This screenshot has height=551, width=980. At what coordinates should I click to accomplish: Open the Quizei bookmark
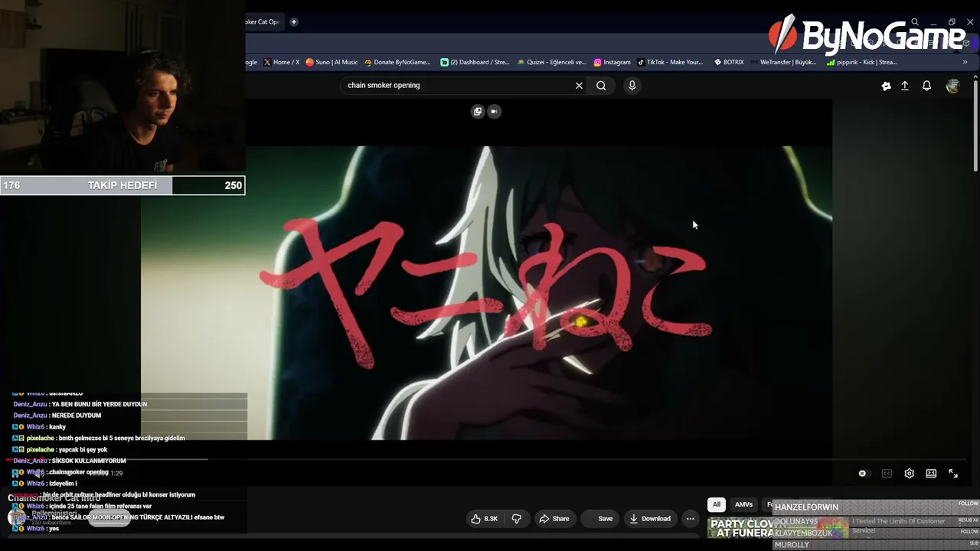[x=551, y=62]
